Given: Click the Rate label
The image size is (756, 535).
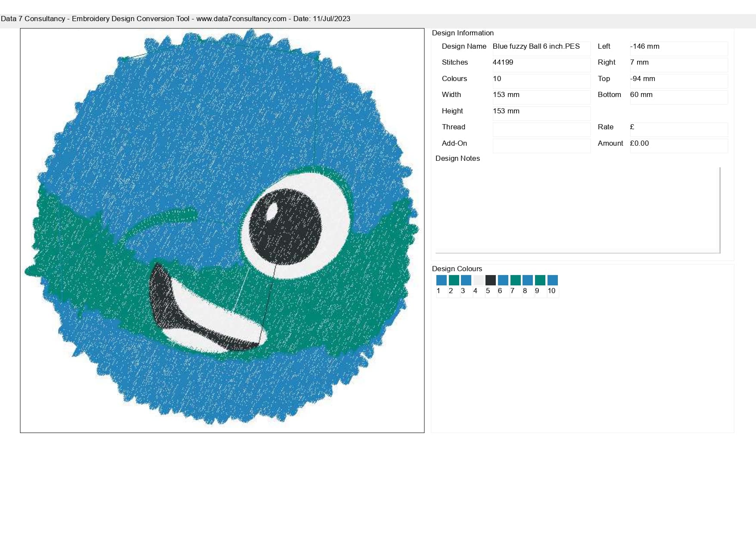Looking at the screenshot, I should (x=605, y=127).
